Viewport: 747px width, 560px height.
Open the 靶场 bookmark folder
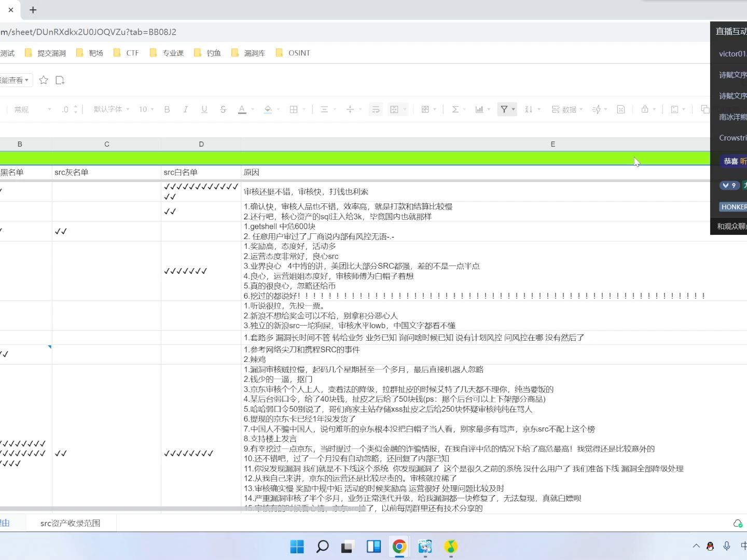90,53
